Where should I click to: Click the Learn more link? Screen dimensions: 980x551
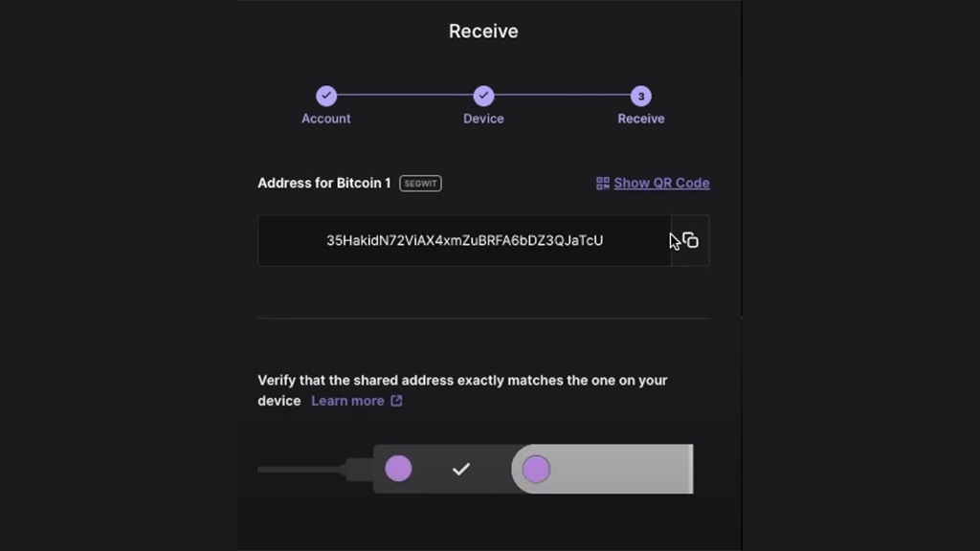347,401
